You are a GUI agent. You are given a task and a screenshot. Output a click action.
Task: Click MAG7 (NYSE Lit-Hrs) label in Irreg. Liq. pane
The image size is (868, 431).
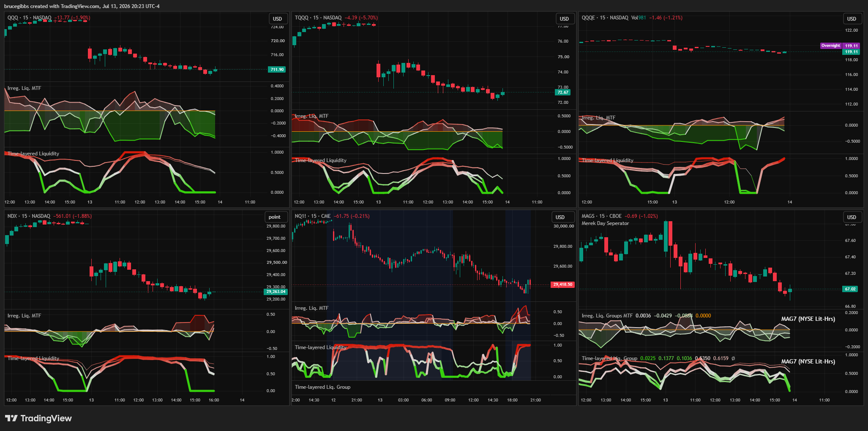coord(808,319)
